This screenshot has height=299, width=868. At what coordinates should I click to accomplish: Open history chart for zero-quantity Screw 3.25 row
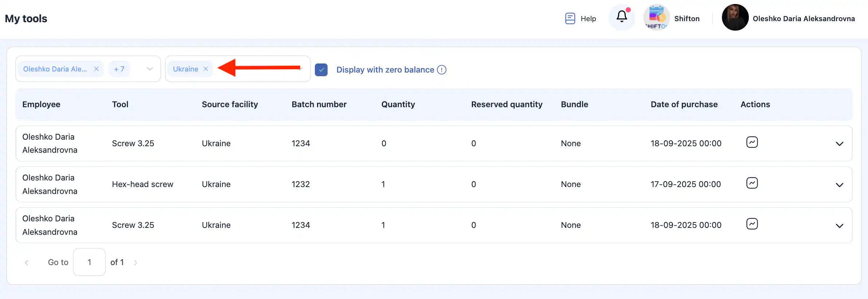pyautogui.click(x=752, y=142)
